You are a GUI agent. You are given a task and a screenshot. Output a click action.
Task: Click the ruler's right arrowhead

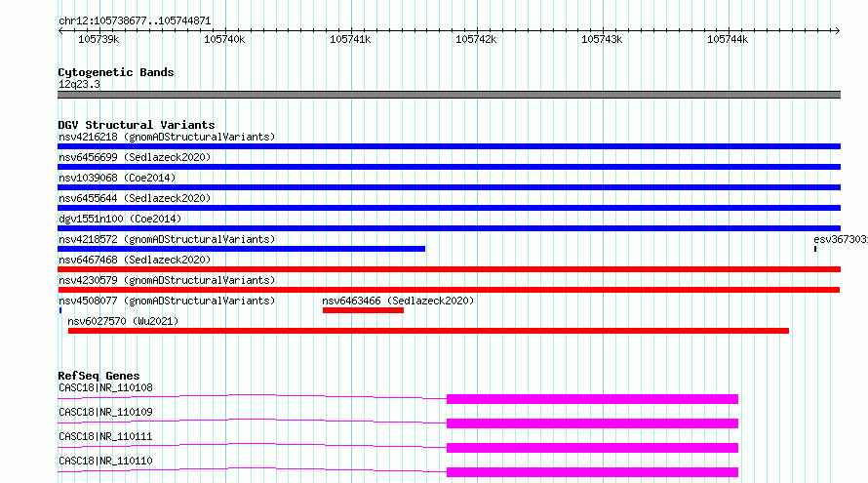[x=837, y=30]
